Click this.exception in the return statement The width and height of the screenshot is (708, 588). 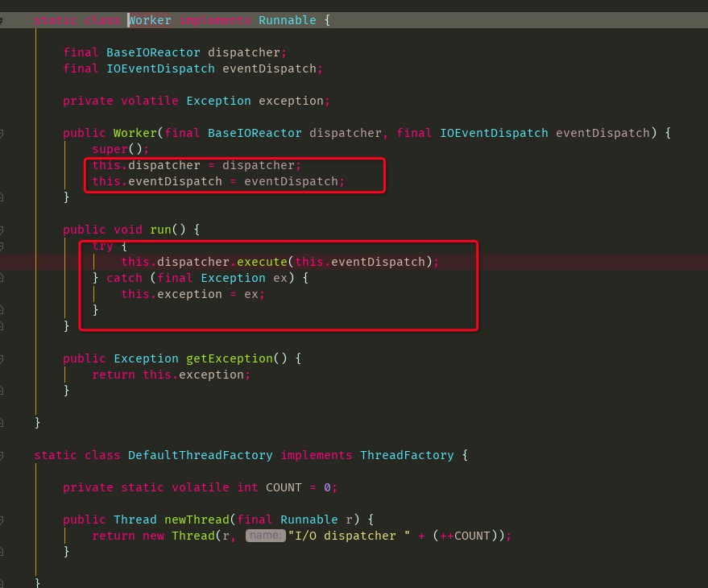pos(193,375)
